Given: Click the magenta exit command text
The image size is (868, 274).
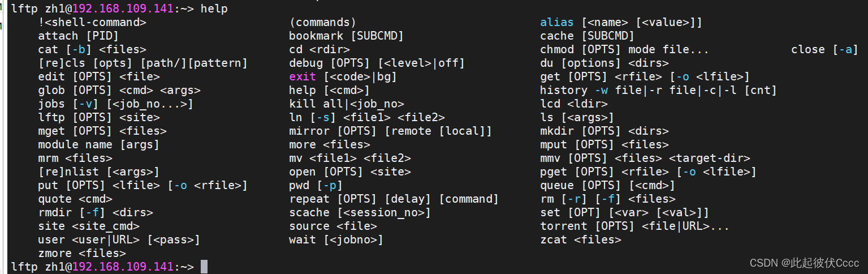Looking at the screenshot, I should click(x=303, y=76).
